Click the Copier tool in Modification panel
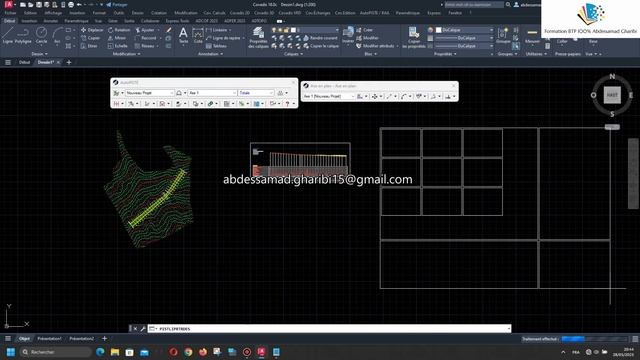Image resolution: width=640 pixels, height=360 pixels. pos(91,38)
